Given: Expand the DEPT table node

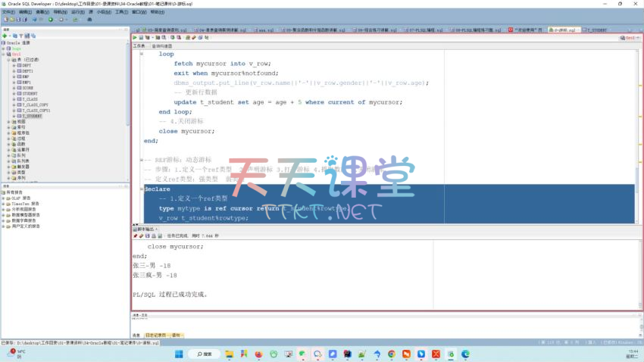Looking at the screenshot, I should tap(14, 65).
